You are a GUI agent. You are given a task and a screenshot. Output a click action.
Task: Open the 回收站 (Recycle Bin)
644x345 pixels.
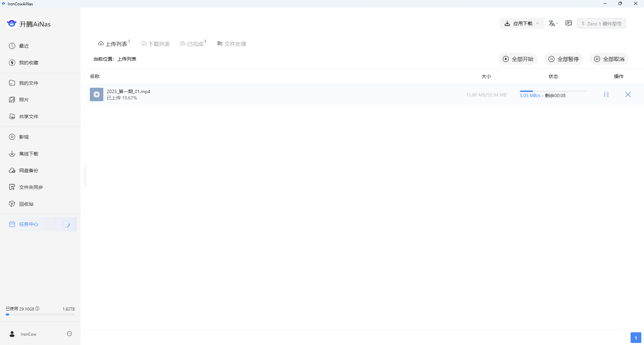pyautogui.click(x=26, y=204)
